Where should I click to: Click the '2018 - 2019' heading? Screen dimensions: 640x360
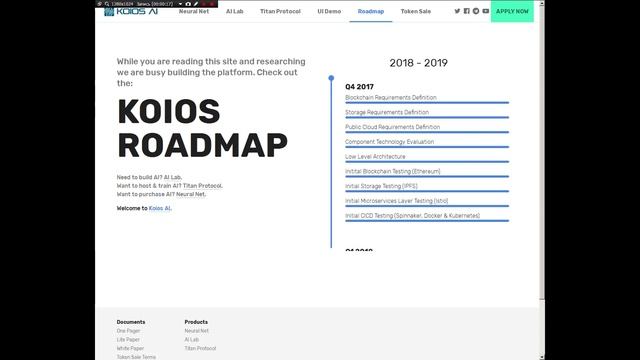click(x=418, y=63)
